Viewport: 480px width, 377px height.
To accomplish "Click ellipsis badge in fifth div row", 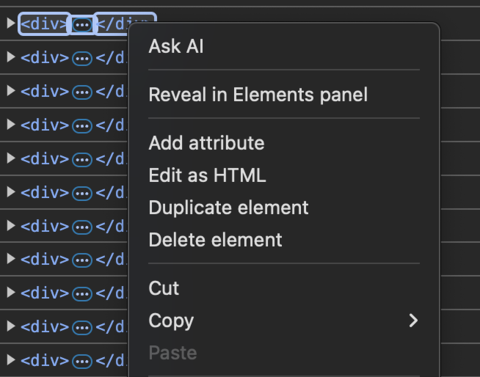I will tap(82, 160).
